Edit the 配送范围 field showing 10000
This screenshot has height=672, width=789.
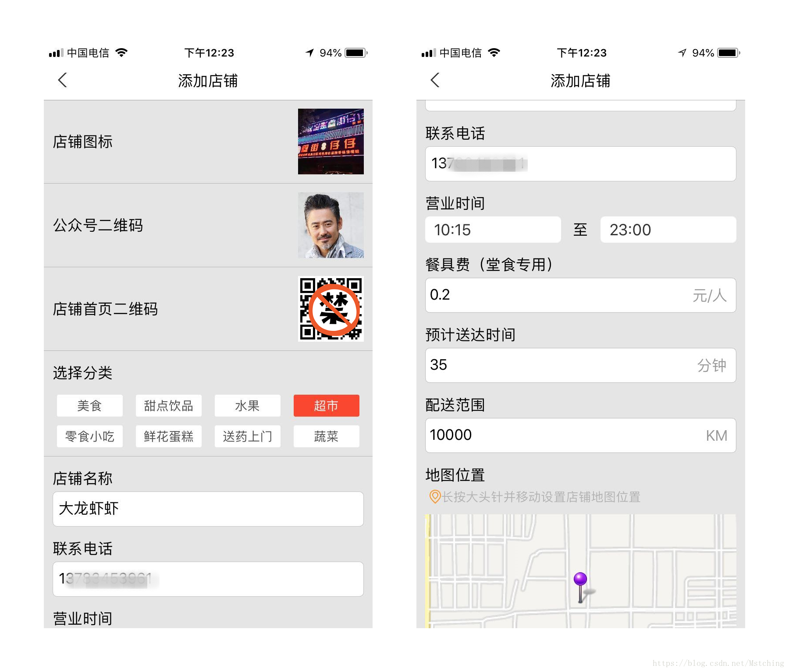[x=581, y=435]
